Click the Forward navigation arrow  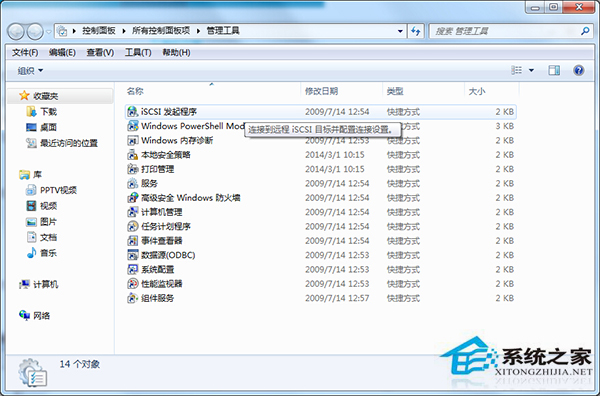click(x=35, y=31)
